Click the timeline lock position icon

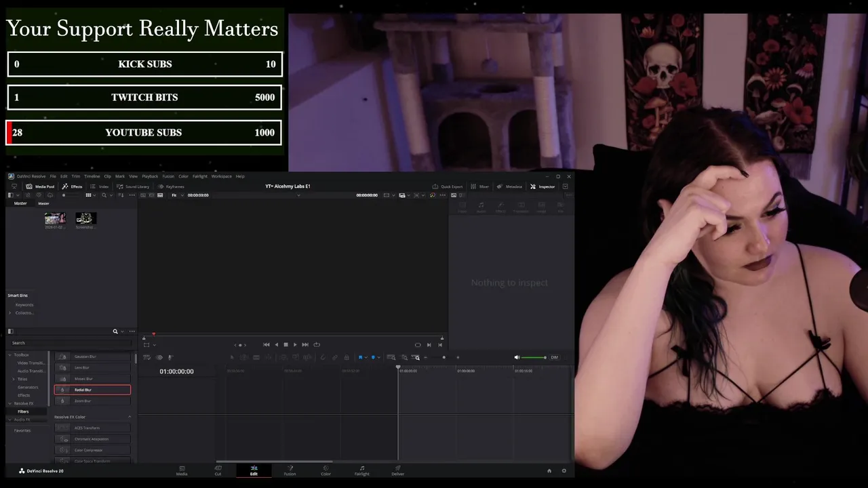[x=347, y=357]
